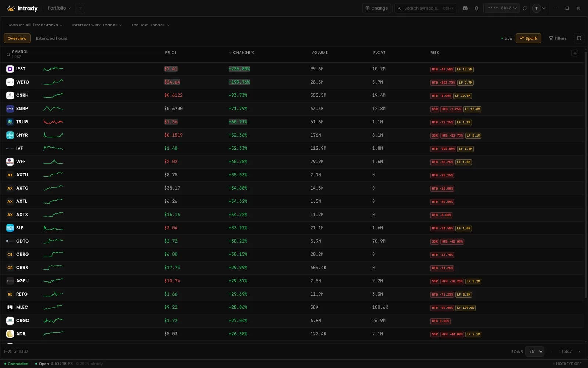This screenshot has height=368, width=588.
Task: Open the Exclude dropdown
Action: tap(151, 25)
